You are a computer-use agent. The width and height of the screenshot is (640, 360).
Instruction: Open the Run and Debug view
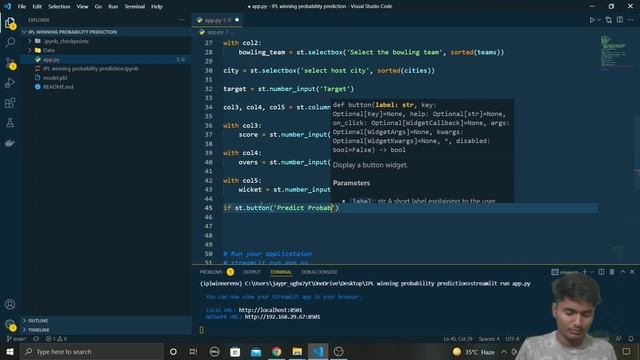pos(10,83)
